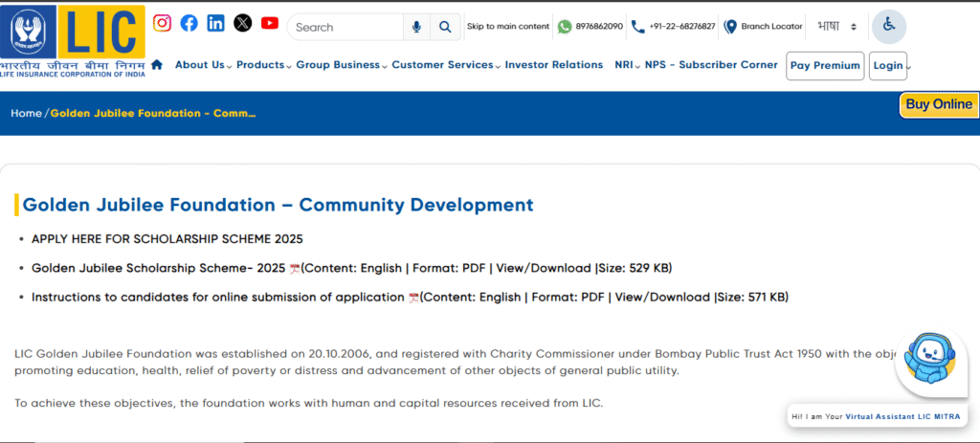This screenshot has width=980, height=443.
Task: Open the LIC MITRA virtual assistant
Action: tap(933, 364)
